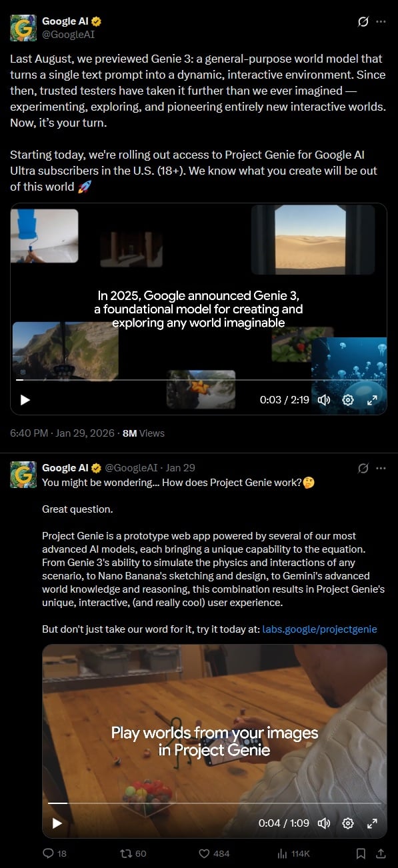
Task: Bookmark the reply post
Action: [361, 853]
